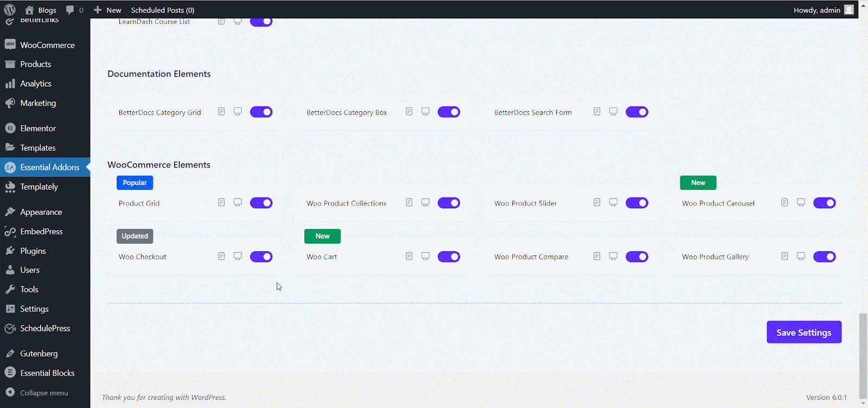Screen dimensions: 868x408
Task: Toggle BetterDocs Category Grid switch
Action: (x=261, y=112)
